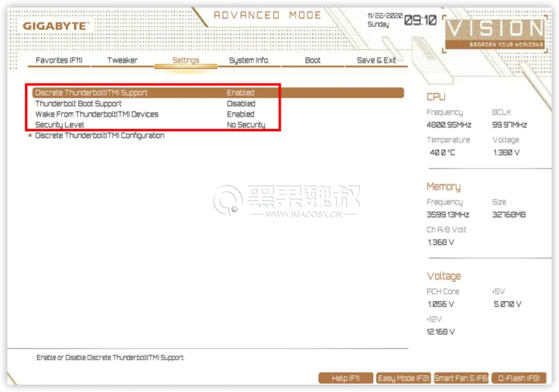Click BCLK value 99.97MHz
Viewport: 559px width, 392px height.
[509, 125]
